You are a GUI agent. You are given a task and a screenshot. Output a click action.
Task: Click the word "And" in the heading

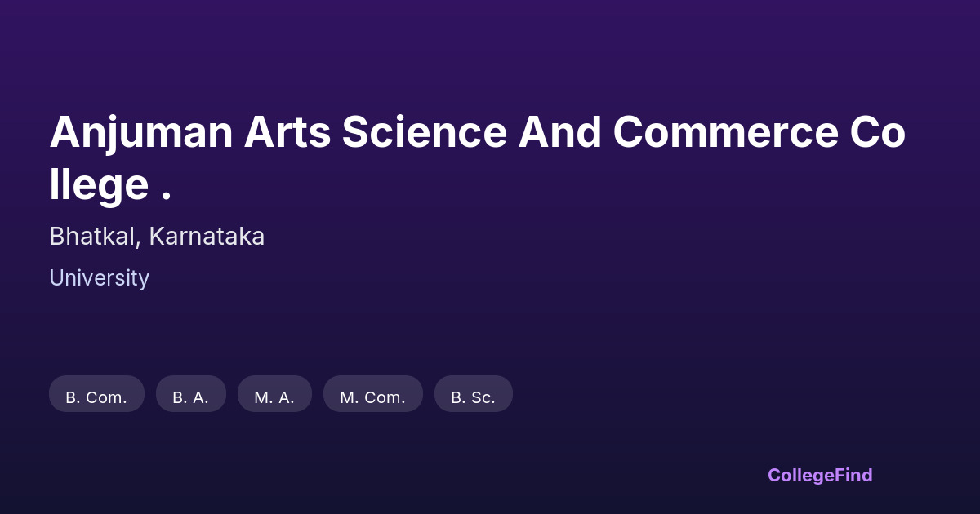click(x=559, y=132)
